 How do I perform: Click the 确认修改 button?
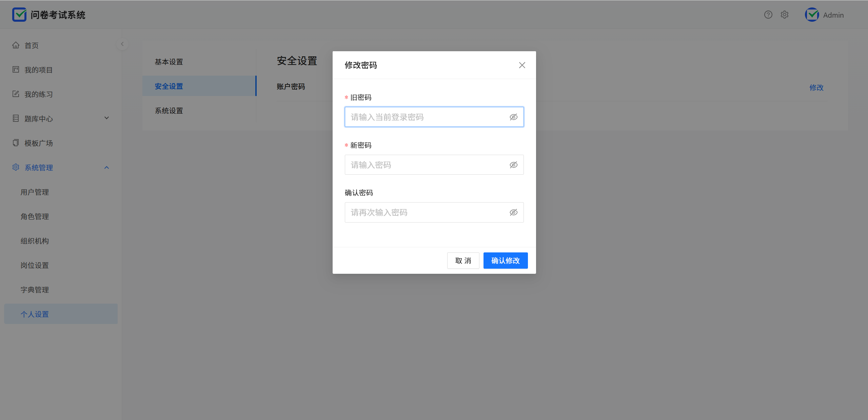pyautogui.click(x=506, y=261)
